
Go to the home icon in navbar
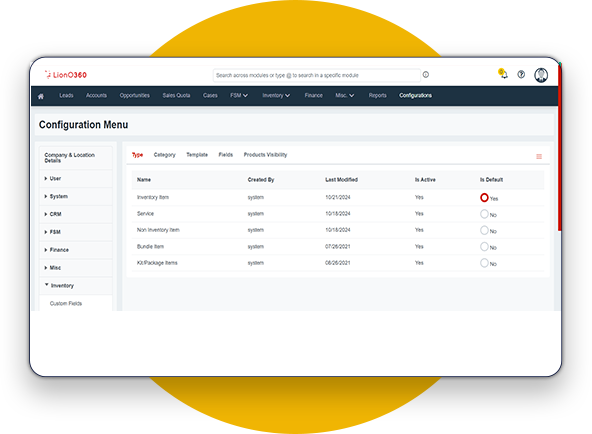pyautogui.click(x=41, y=96)
